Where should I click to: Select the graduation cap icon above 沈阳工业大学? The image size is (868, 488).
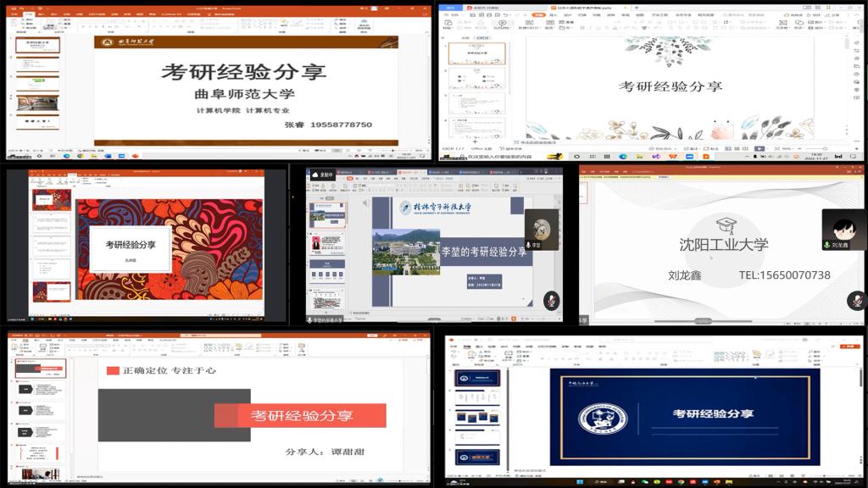tap(725, 225)
